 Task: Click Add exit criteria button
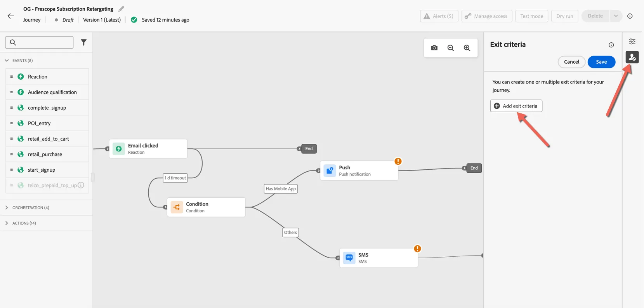click(516, 106)
